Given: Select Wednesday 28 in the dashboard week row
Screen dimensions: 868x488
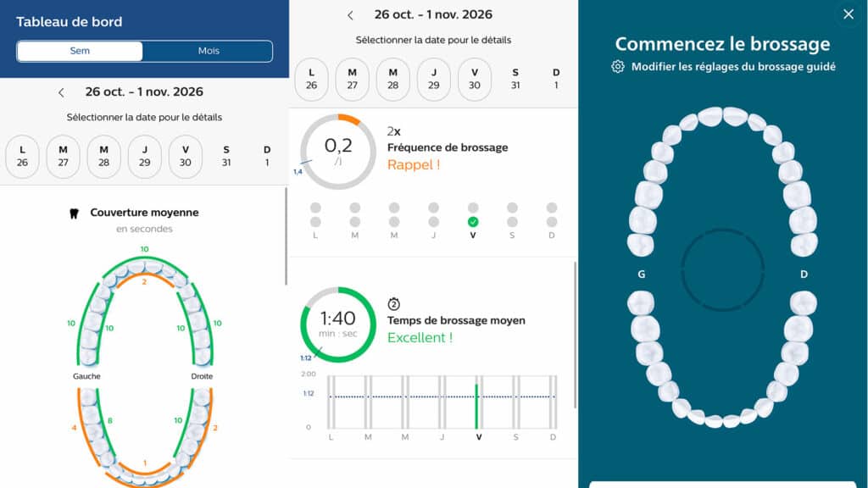Looking at the screenshot, I should 103,157.
